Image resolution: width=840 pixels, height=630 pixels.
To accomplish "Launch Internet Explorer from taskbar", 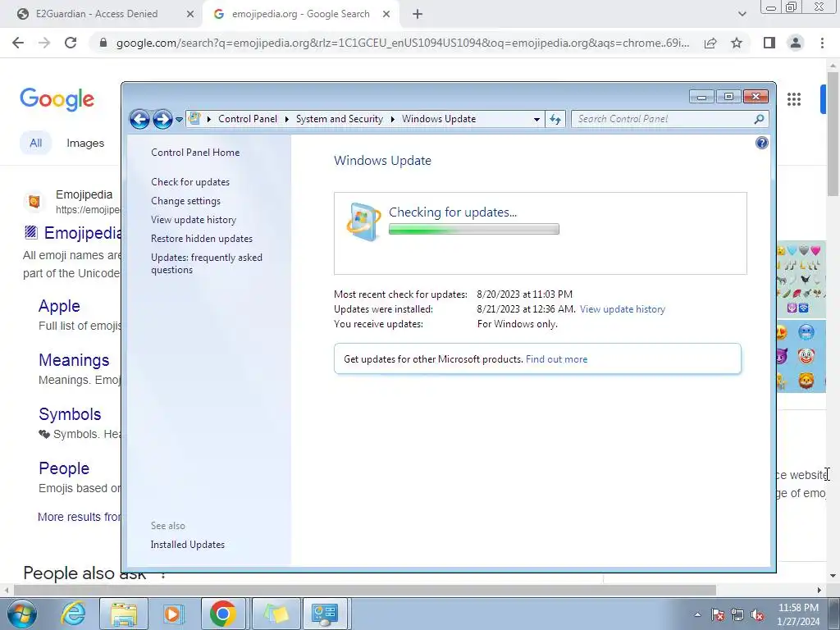I will (73, 614).
